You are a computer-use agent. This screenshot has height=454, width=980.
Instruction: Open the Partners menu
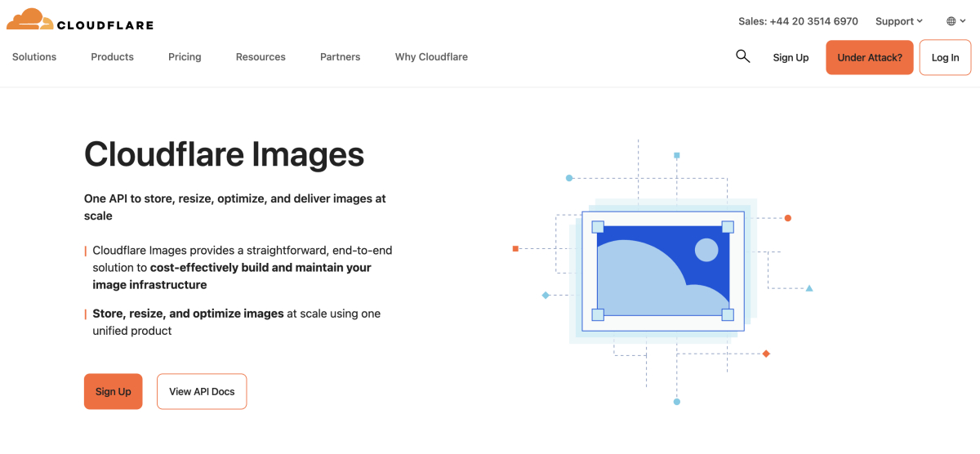341,57
